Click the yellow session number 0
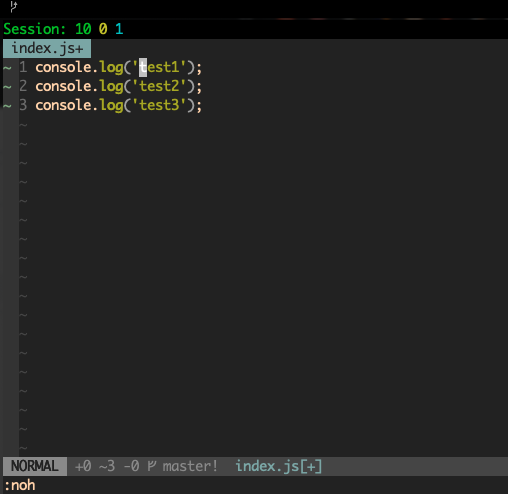The image size is (508, 494). pyautogui.click(x=103, y=29)
